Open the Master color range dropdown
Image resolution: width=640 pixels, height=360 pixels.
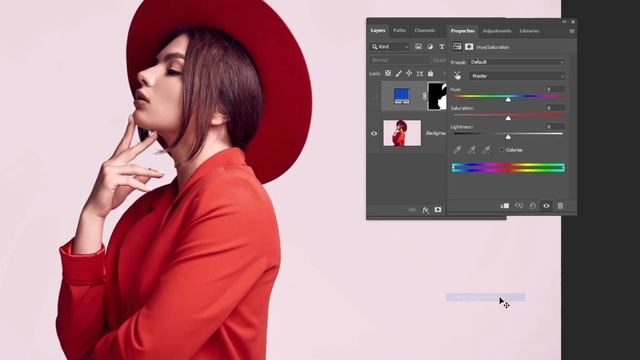(517, 76)
